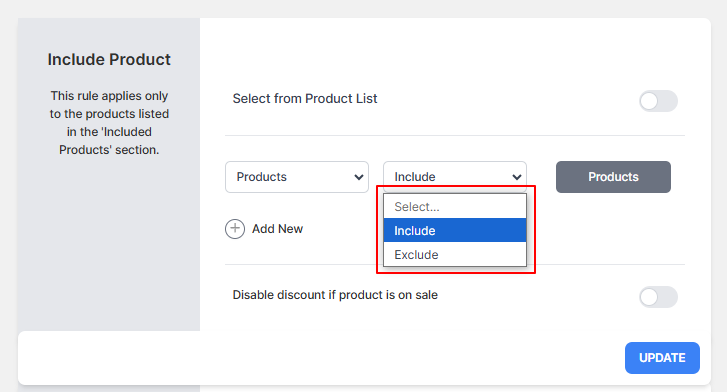Click the gray Products button
727x392 pixels.
point(613,177)
